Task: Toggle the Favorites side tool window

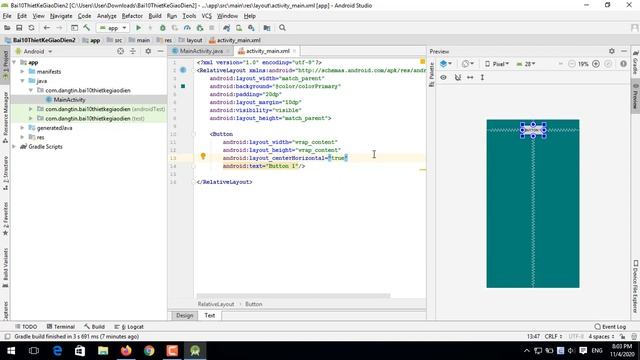Action: coord(5,220)
